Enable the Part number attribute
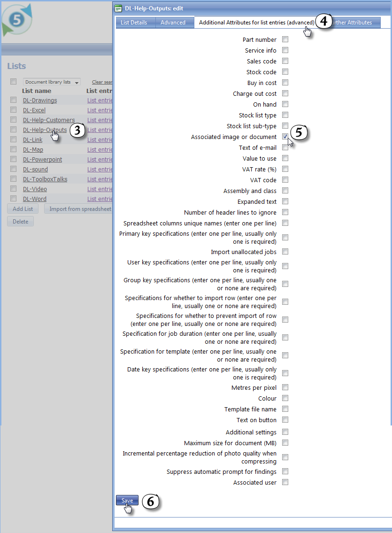Image resolution: width=392 pixels, height=533 pixels. click(285, 39)
